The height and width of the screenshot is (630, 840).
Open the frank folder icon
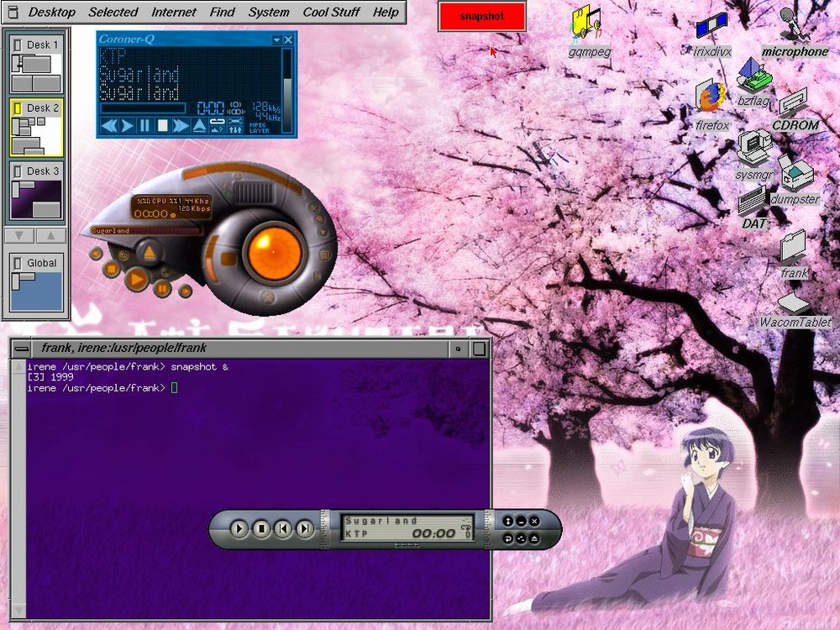pos(794,254)
